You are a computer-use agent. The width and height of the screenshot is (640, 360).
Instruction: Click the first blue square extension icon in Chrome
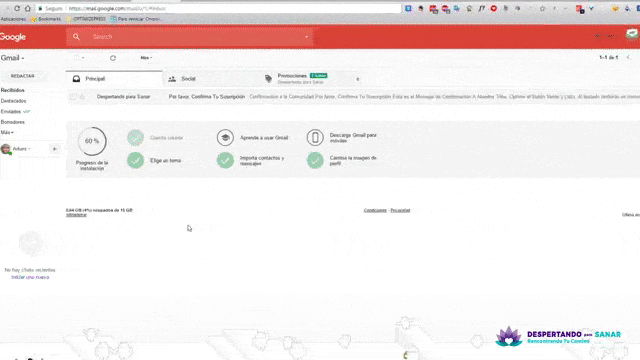pyautogui.click(x=408, y=8)
